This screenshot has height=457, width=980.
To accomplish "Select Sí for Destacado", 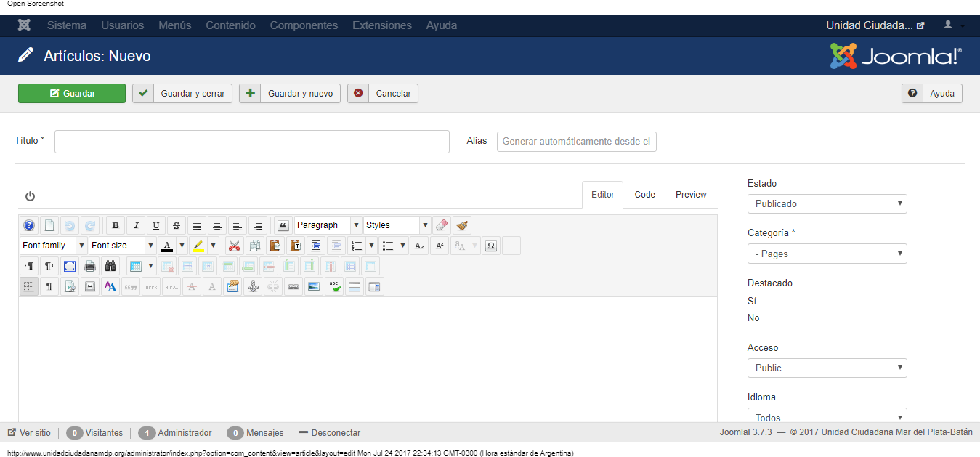I will (x=752, y=300).
